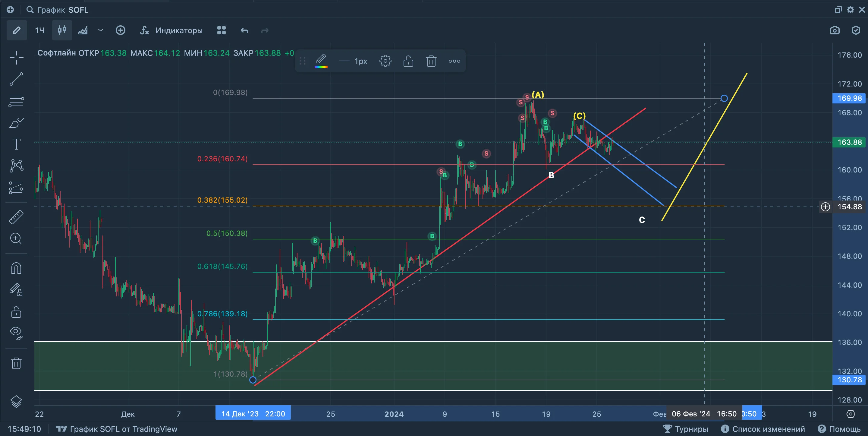Open candlestick chart type selector

point(62,30)
